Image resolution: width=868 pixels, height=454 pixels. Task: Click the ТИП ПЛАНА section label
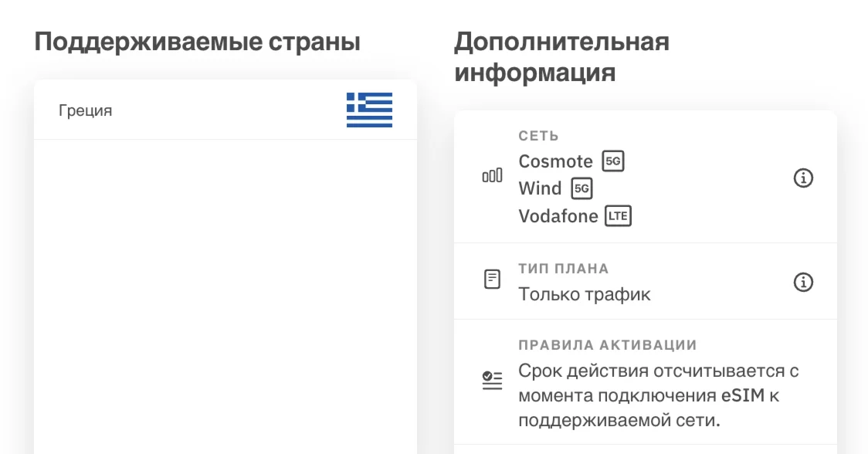(563, 269)
